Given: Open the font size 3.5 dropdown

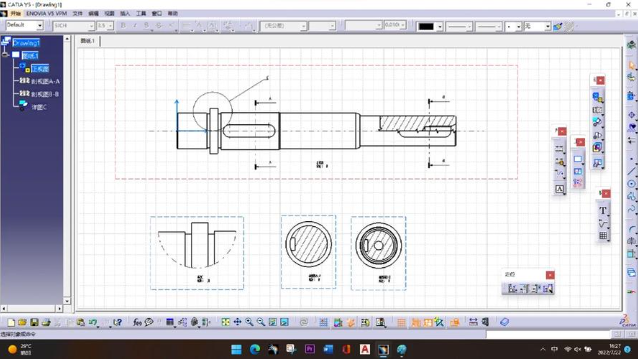Looking at the screenshot, I should (110, 26).
